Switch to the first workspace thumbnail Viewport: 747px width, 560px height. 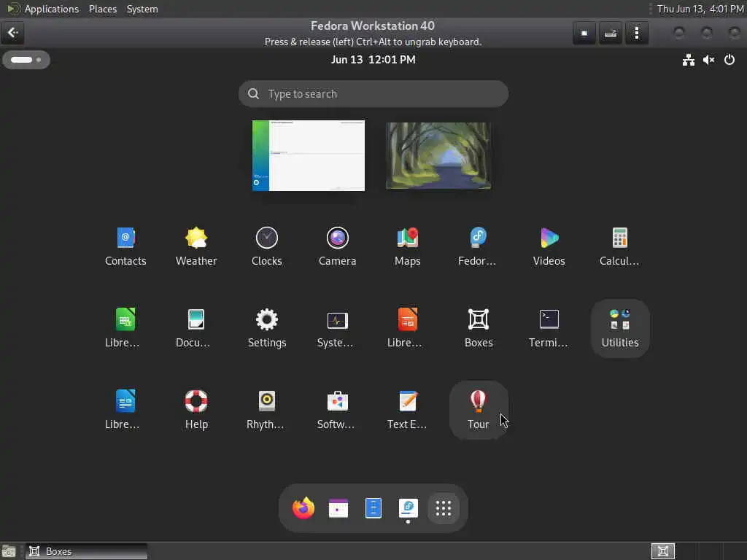(309, 155)
